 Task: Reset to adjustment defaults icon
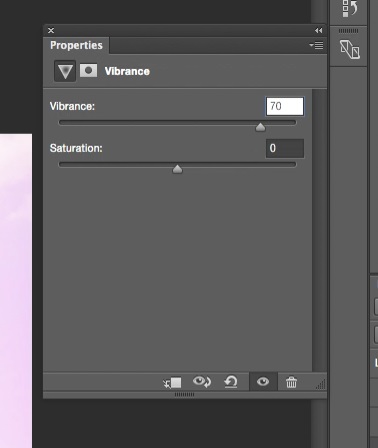(231, 382)
